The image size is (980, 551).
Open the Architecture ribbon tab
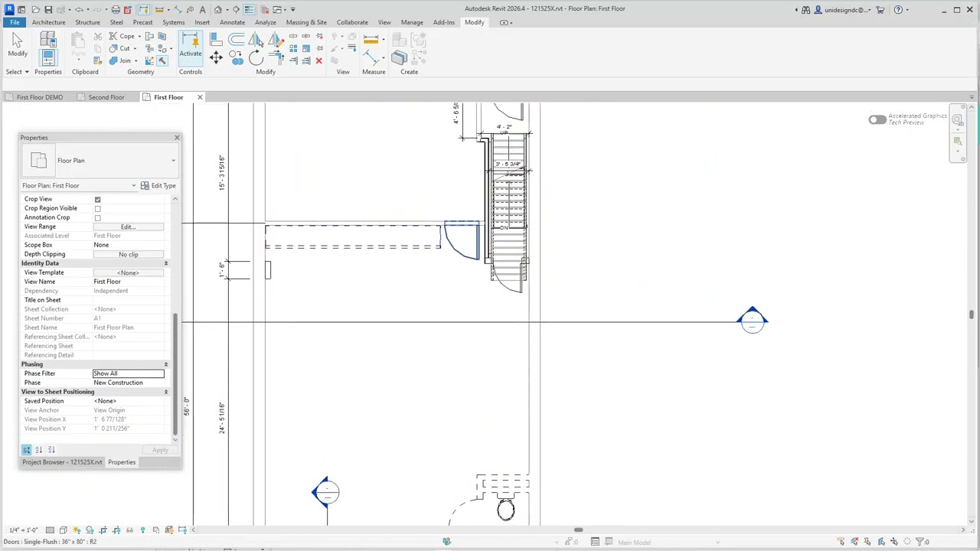[48, 22]
